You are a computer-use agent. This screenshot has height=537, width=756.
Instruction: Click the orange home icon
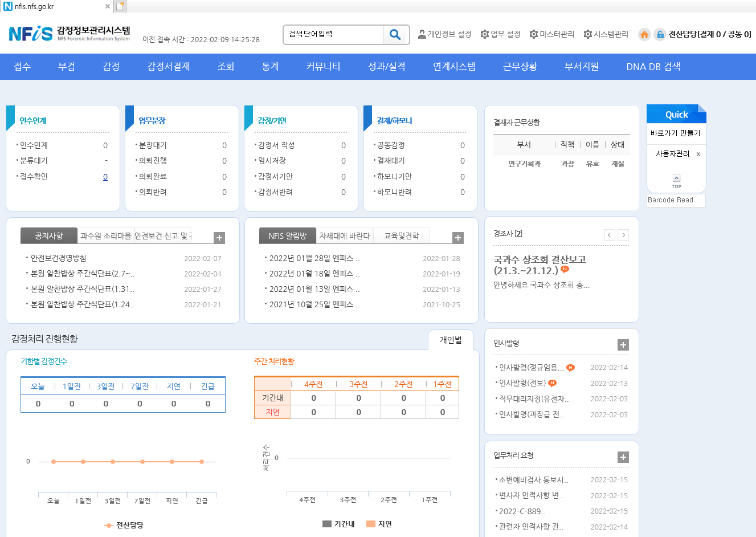point(644,34)
